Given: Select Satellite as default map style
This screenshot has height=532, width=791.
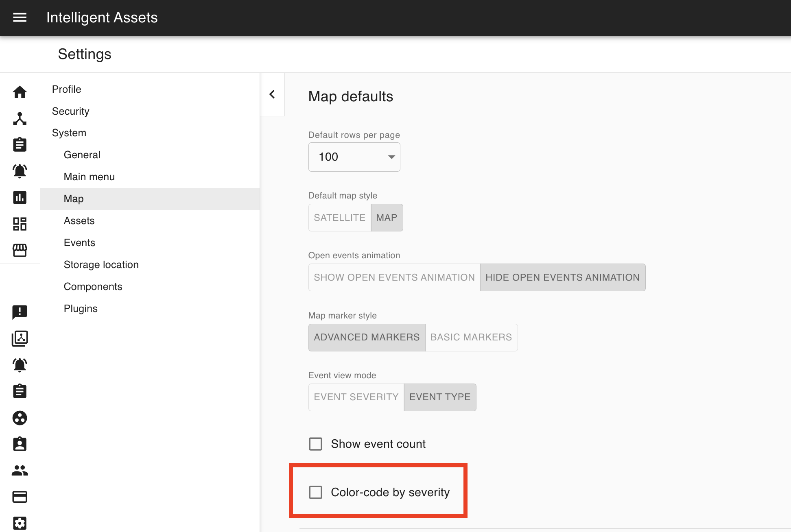Looking at the screenshot, I should tap(339, 218).
